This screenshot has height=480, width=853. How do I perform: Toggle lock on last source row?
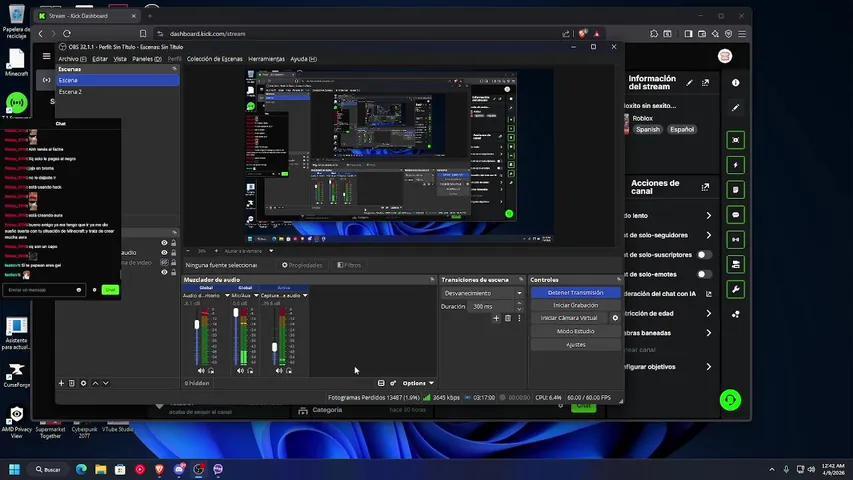pos(174,272)
